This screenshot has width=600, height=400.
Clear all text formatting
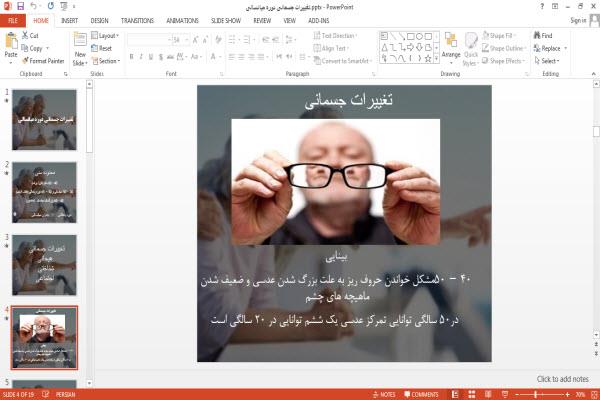pos(218,39)
